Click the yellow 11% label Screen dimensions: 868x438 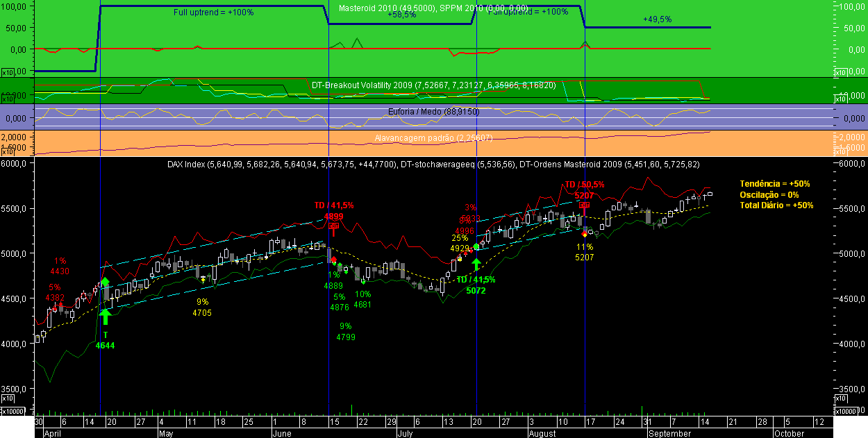point(584,247)
